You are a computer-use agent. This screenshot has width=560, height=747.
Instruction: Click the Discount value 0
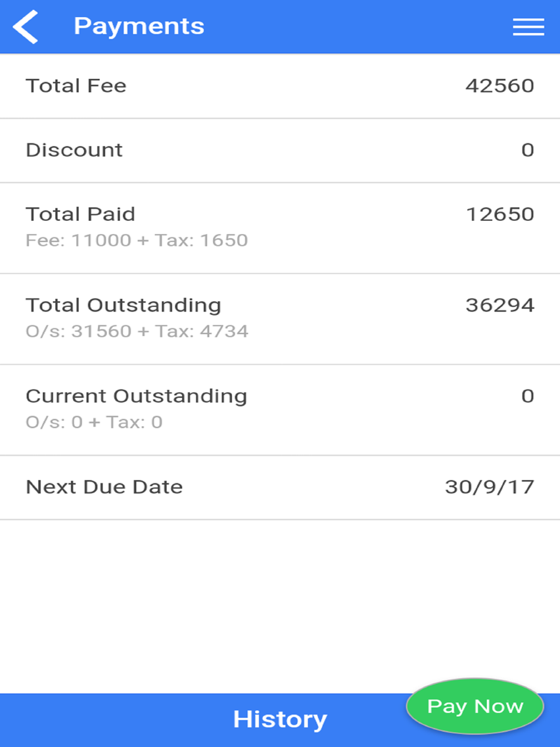(528, 151)
